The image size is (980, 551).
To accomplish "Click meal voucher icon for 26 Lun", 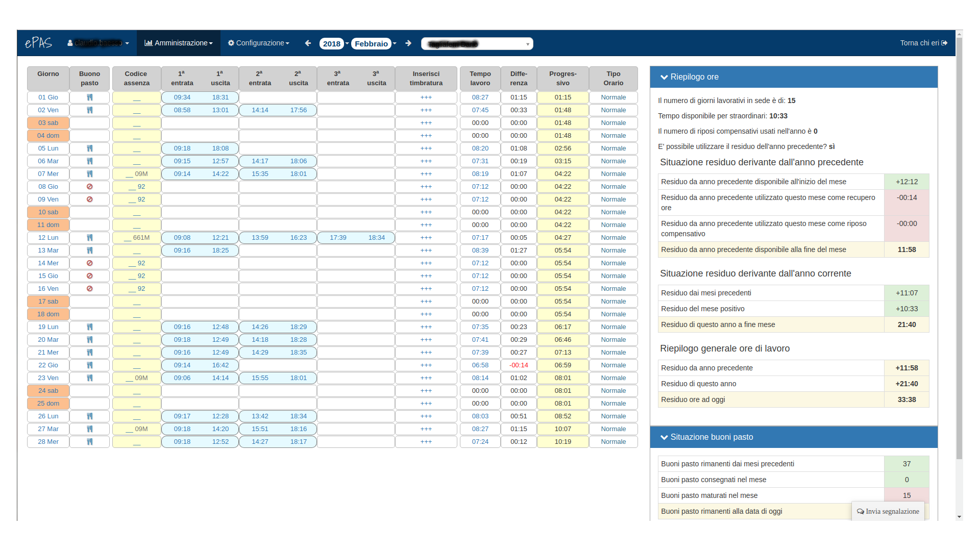I will pos(89,416).
